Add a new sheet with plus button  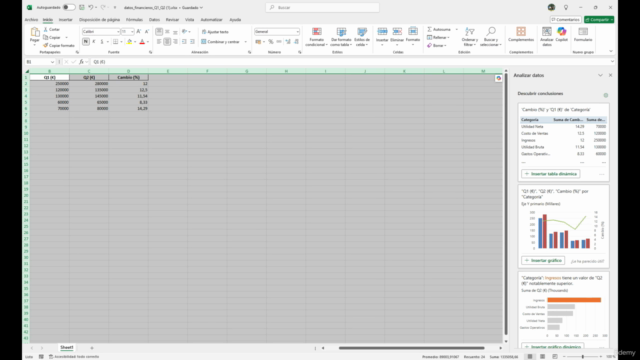click(92, 348)
